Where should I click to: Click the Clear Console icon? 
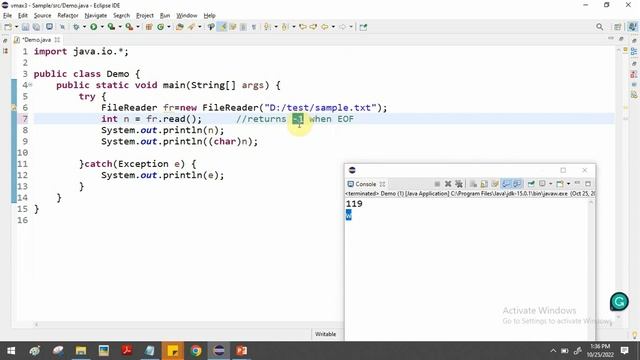click(473, 184)
